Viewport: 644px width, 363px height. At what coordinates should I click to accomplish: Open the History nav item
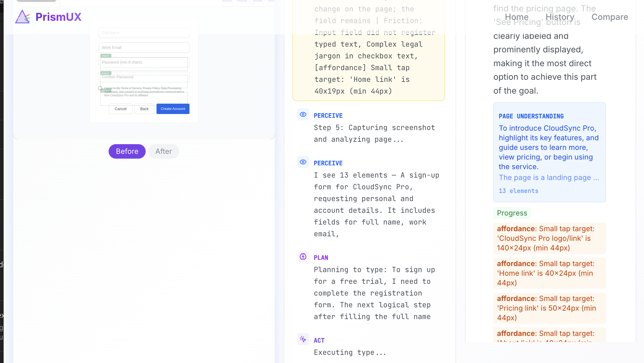tap(560, 17)
